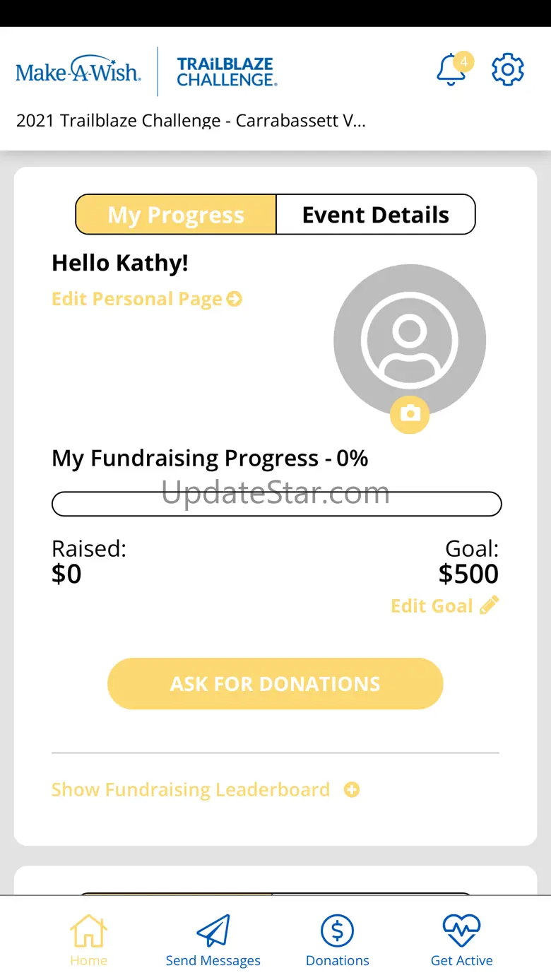
Task: Tap the Make-A-Wish logo
Action: pos(78,71)
